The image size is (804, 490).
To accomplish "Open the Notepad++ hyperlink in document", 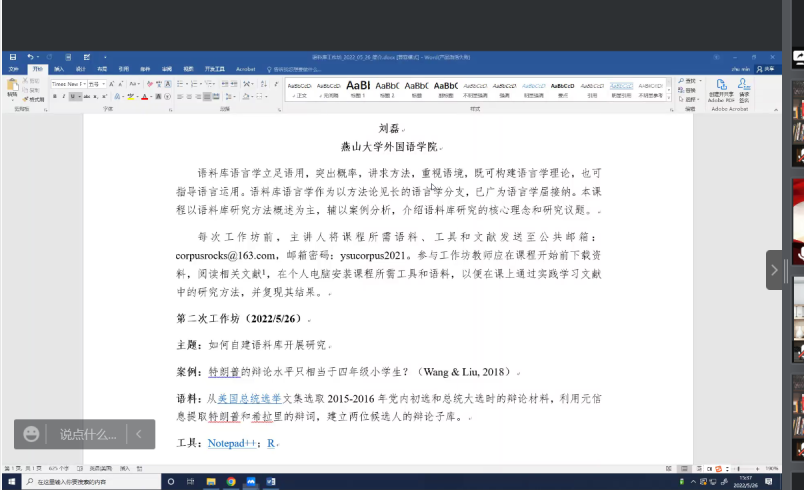I will pyautogui.click(x=232, y=442).
